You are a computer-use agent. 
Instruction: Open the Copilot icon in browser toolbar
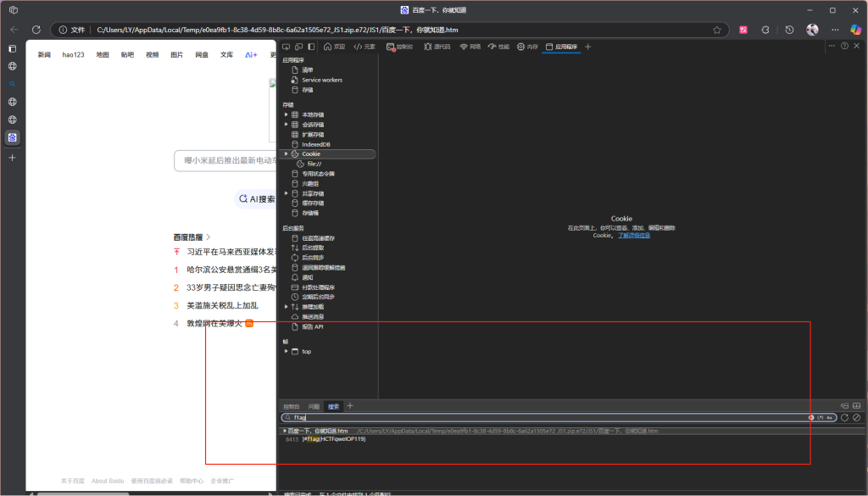pyautogui.click(x=855, y=30)
